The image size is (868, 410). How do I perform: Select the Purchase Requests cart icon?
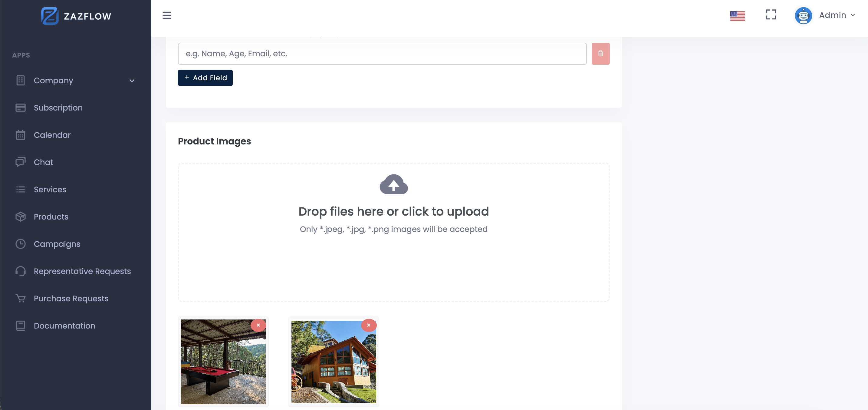tap(20, 298)
